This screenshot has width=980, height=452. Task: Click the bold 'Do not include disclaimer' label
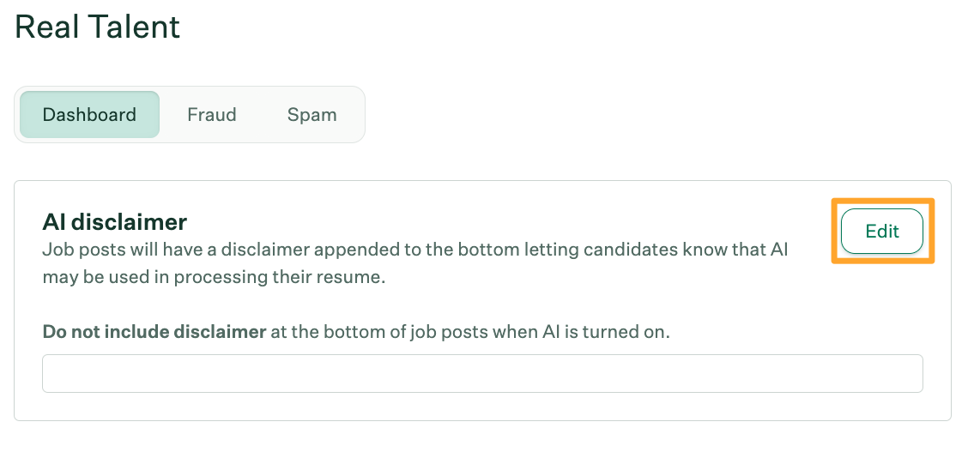pyautogui.click(x=154, y=332)
